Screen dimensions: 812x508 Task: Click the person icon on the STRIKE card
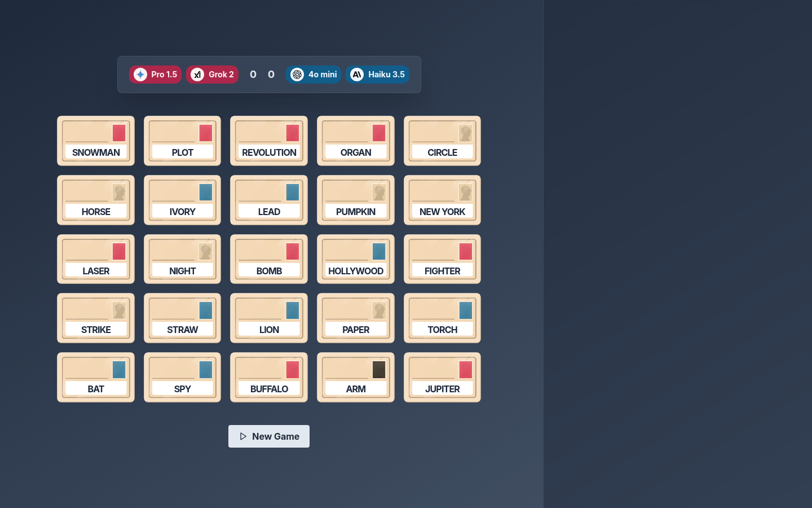pos(119,310)
